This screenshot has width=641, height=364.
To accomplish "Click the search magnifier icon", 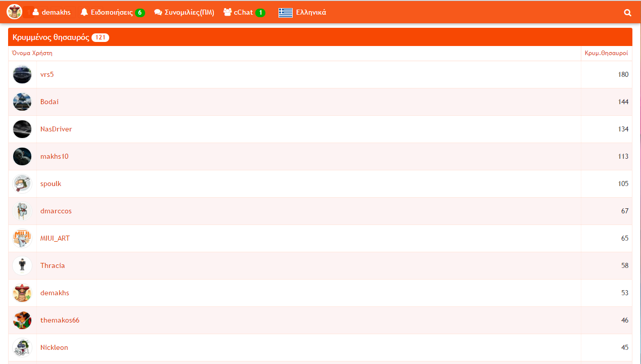I will click(627, 13).
